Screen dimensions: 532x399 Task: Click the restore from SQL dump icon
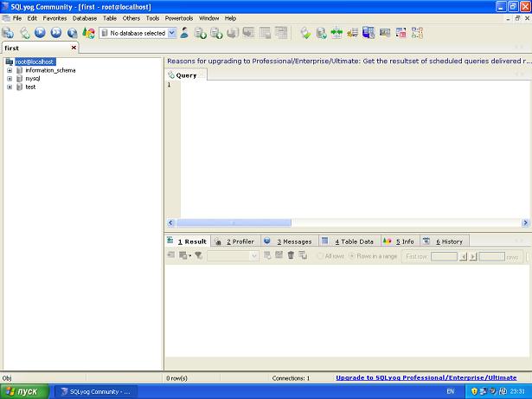tap(233, 33)
